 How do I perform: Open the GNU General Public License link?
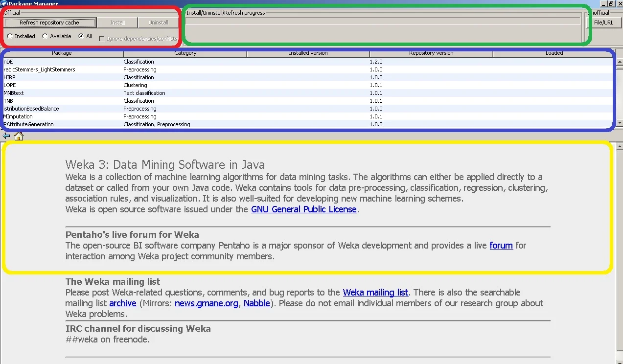pyautogui.click(x=304, y=209)
